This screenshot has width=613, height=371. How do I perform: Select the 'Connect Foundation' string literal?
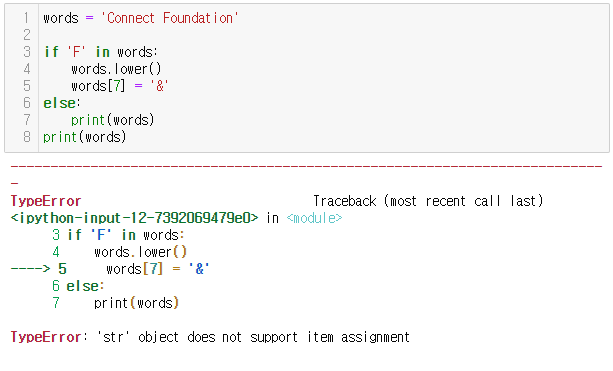tap(169, 18)
